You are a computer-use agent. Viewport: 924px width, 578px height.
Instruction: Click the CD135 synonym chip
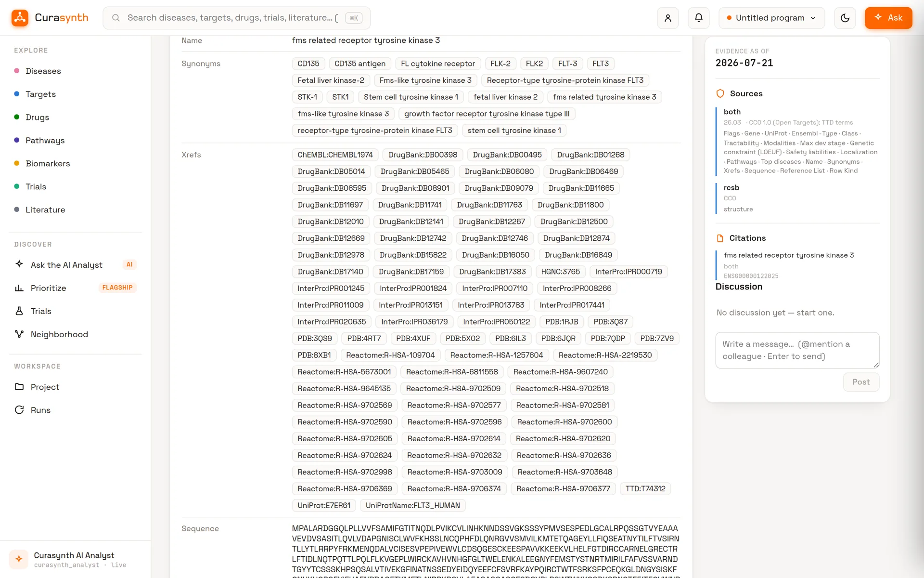(308, 64)
